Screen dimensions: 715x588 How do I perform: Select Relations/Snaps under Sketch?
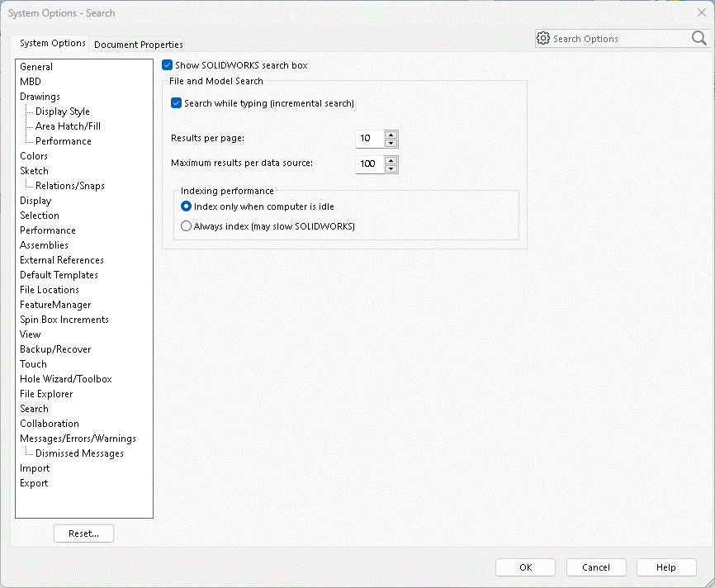pos(70,186)
